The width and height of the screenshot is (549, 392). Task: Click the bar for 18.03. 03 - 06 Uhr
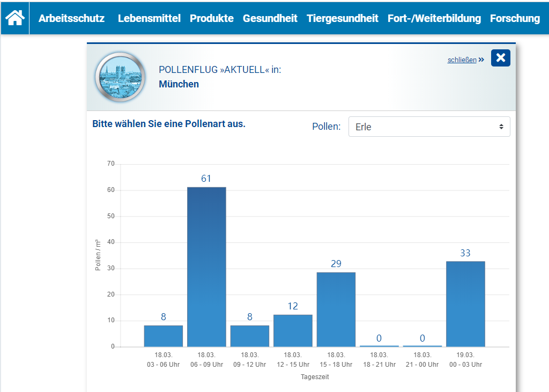tap(164, 336)
